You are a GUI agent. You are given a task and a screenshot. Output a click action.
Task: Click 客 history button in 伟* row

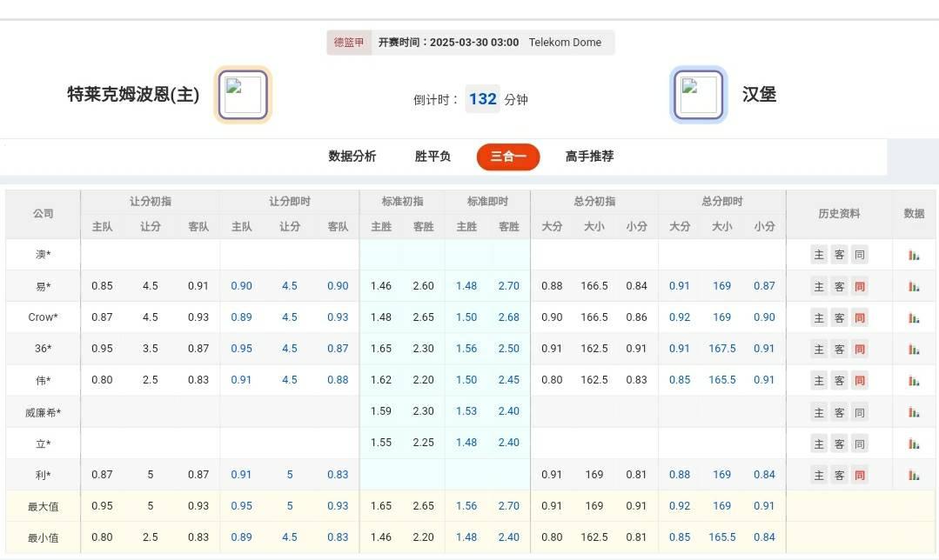pyautogui.click(x=839, y=381)
